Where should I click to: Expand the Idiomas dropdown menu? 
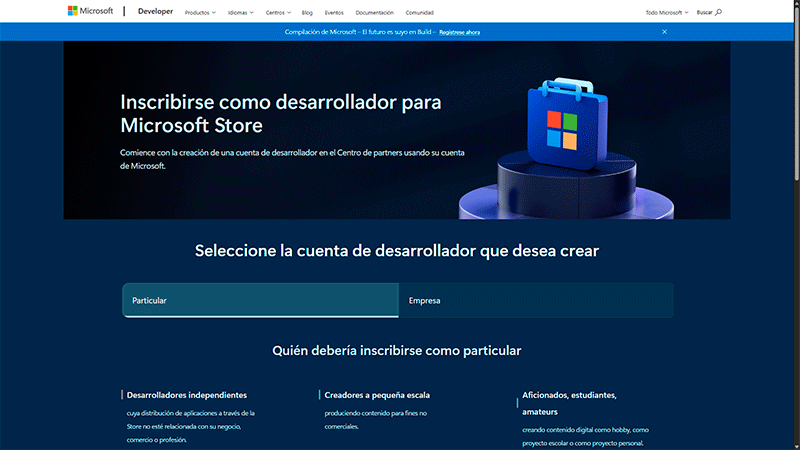pos(240,12)
